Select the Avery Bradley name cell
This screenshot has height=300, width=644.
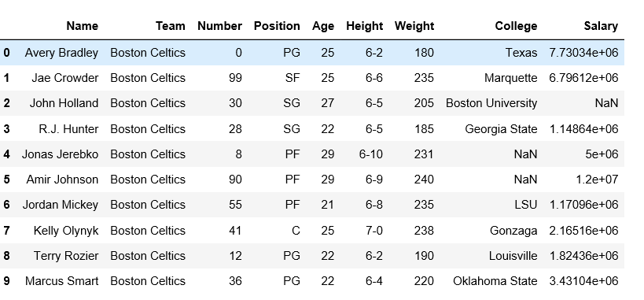(x=61, y=53)
